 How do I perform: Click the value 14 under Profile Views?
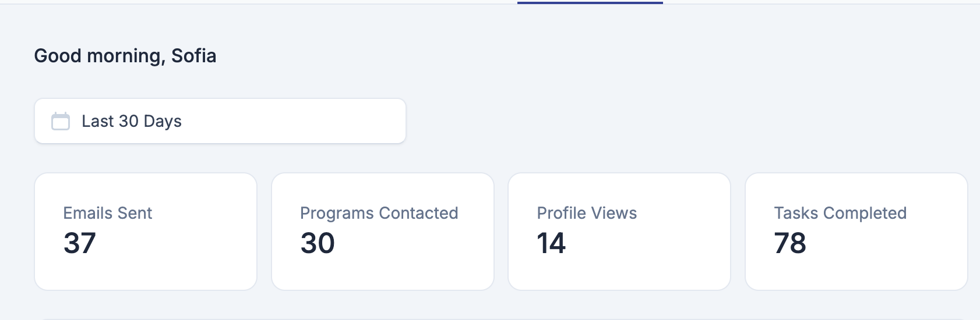[x=551, y=243]
